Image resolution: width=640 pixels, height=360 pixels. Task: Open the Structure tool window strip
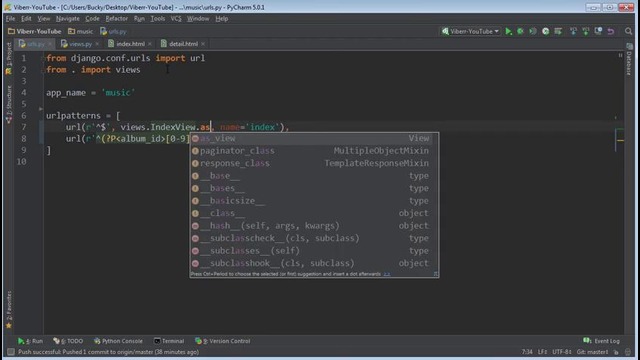[x=9, y=104]
